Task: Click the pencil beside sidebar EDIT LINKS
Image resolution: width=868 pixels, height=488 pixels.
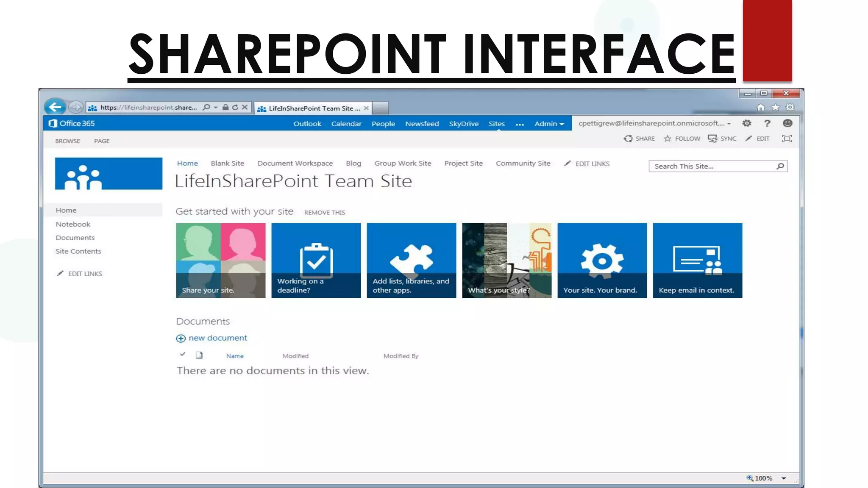Action: 60,274
